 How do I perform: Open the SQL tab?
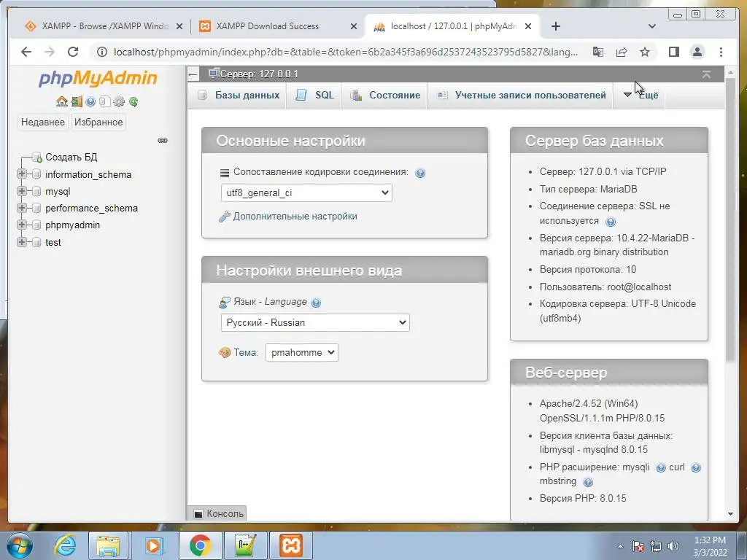[x=314, y=95]
